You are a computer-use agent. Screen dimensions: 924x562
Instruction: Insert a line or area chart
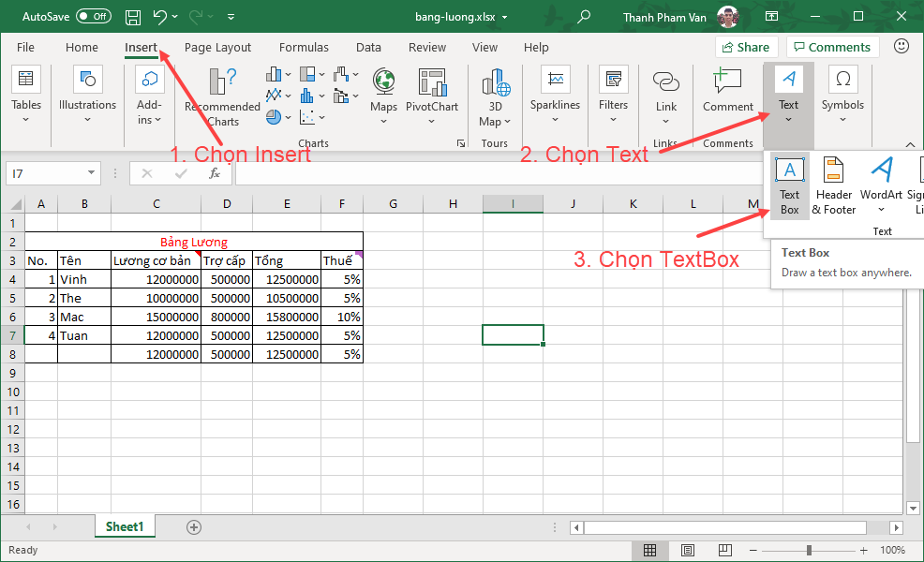pyautogui.click(x=278, y=95)
